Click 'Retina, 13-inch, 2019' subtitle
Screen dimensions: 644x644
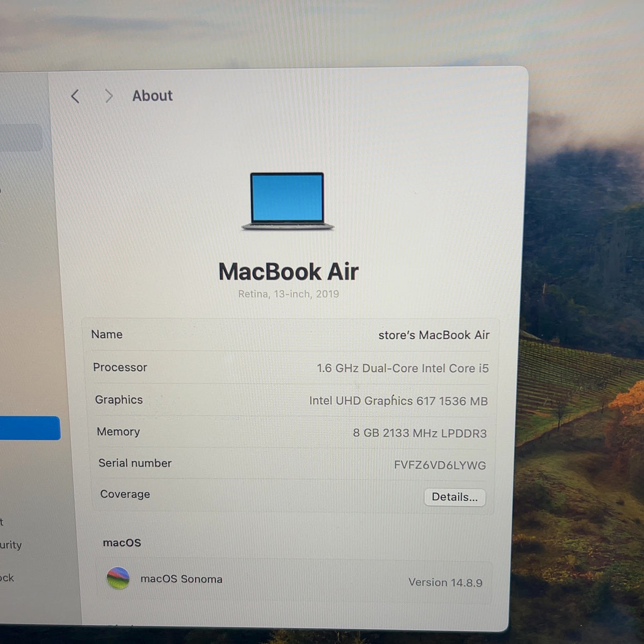[x=289, y=294]
